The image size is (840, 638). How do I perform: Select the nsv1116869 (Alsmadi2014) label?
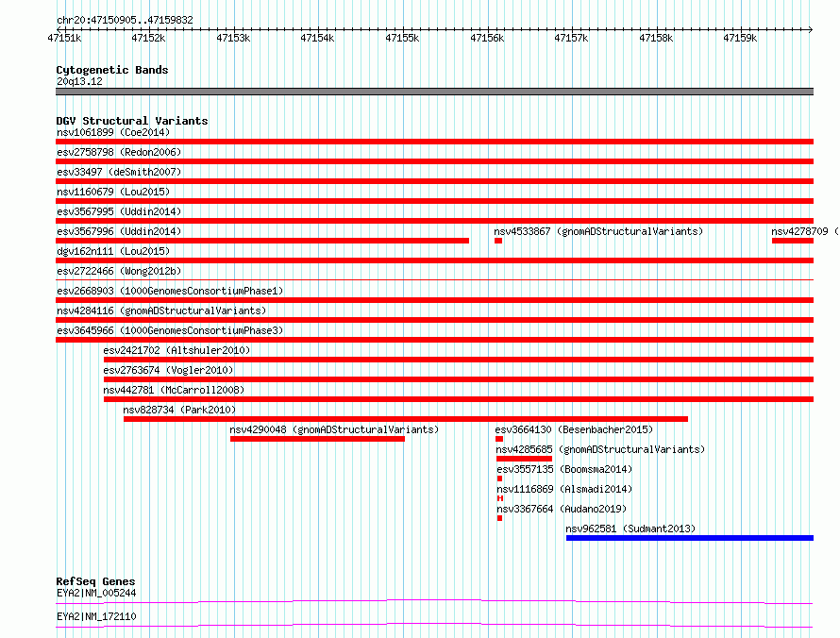[564, 489]
